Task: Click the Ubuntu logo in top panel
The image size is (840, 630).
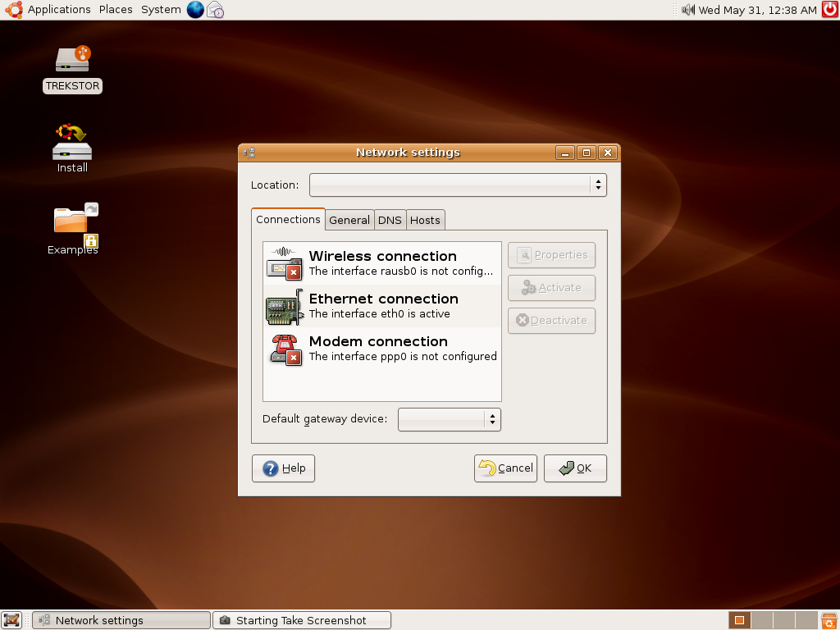Action: [13, 10]
